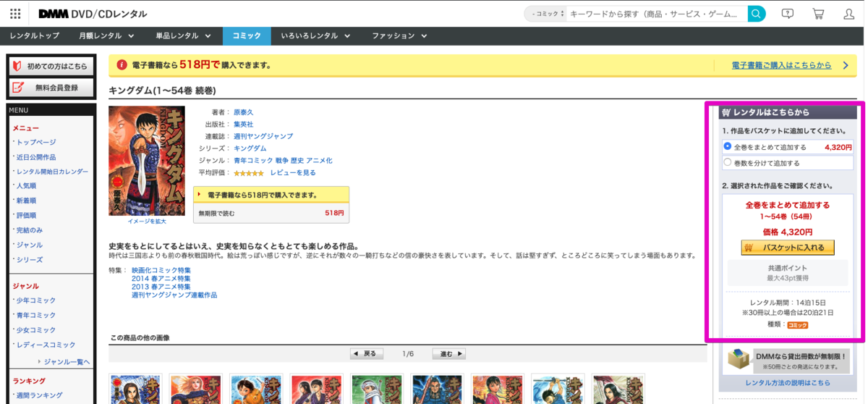Open トップページ in sidebar menu

(x=36, y=142)
